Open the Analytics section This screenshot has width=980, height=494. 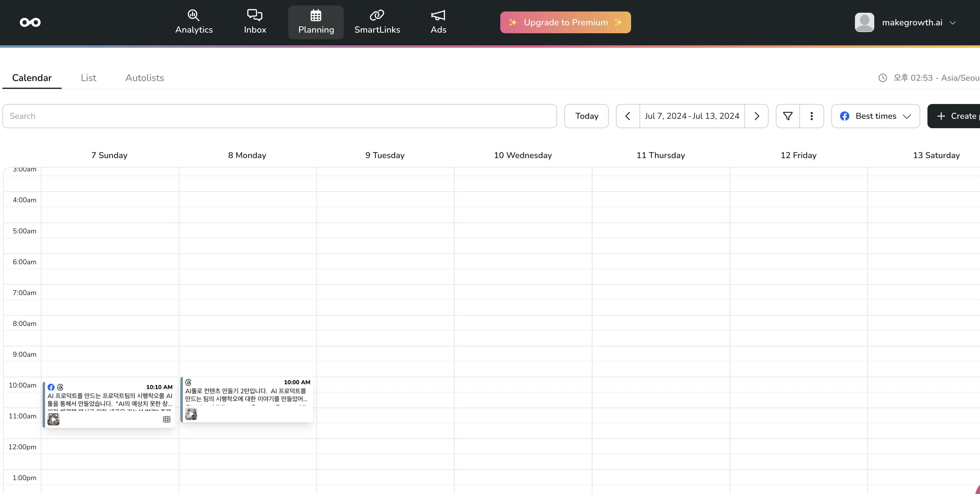tap(194, 22)
